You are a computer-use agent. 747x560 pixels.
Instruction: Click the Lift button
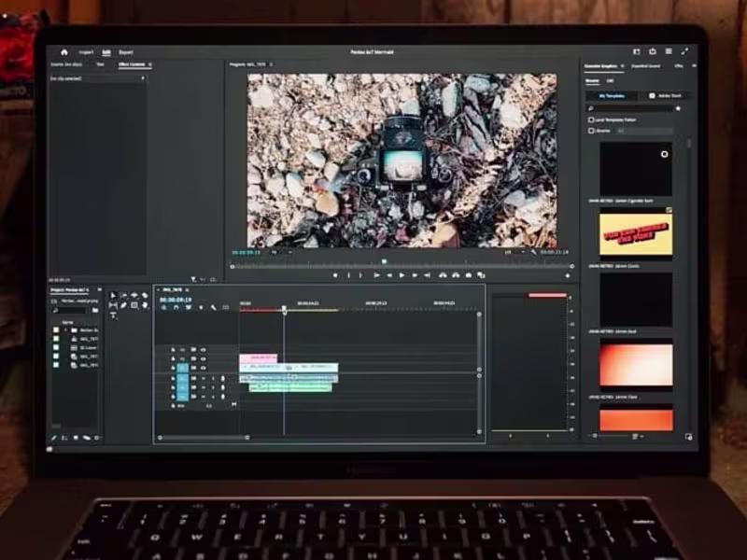point(443,275)
